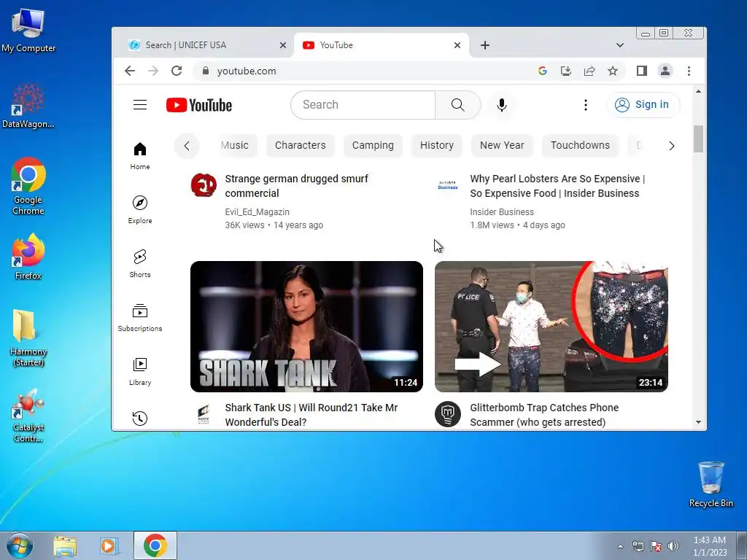Screen dimensions: 747x560
Task: Bookmark this page with star icon
Action: click(x=613, y=71)
